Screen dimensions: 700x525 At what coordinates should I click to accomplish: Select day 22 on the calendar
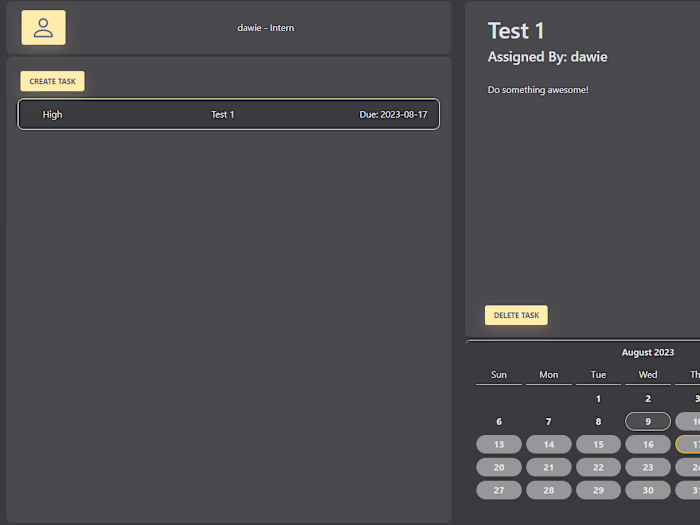click(598, 467)
